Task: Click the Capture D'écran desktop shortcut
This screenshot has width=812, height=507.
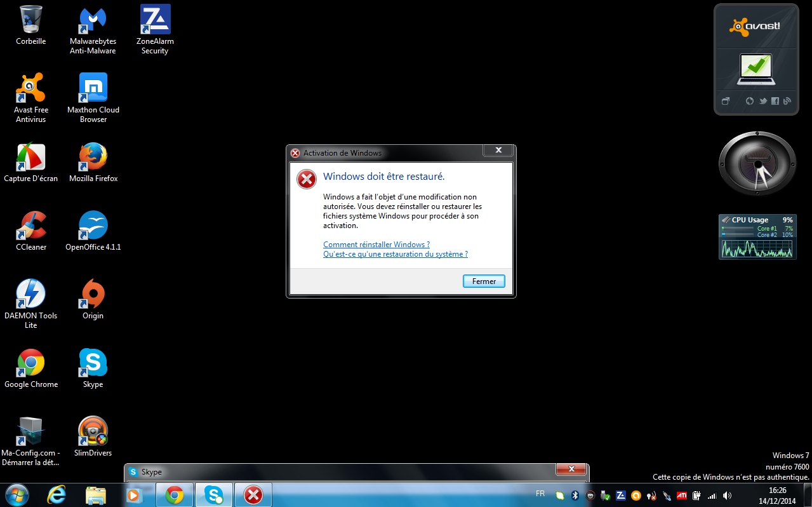Action: point(30,162)
